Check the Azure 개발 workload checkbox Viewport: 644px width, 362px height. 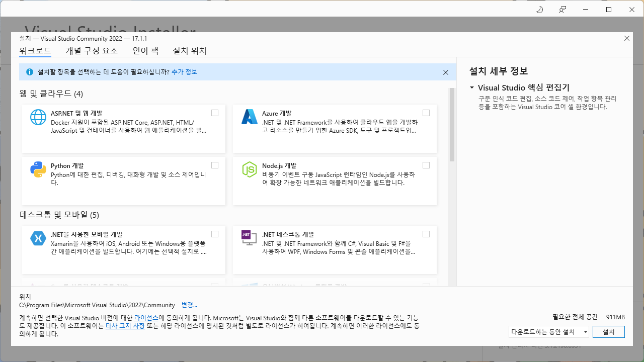point(426,113)
